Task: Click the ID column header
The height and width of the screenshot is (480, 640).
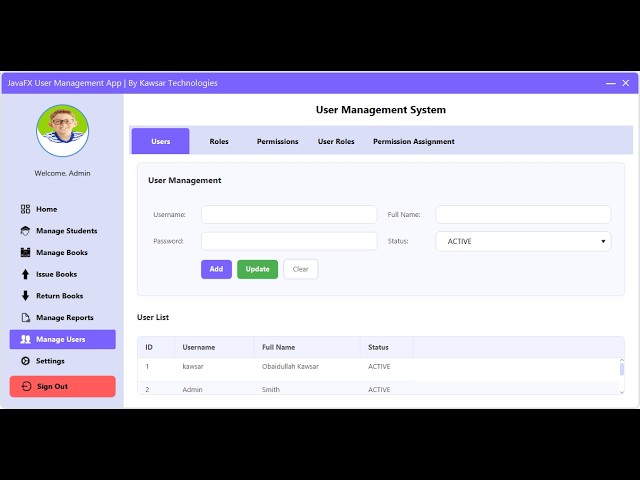Action: 156,347
